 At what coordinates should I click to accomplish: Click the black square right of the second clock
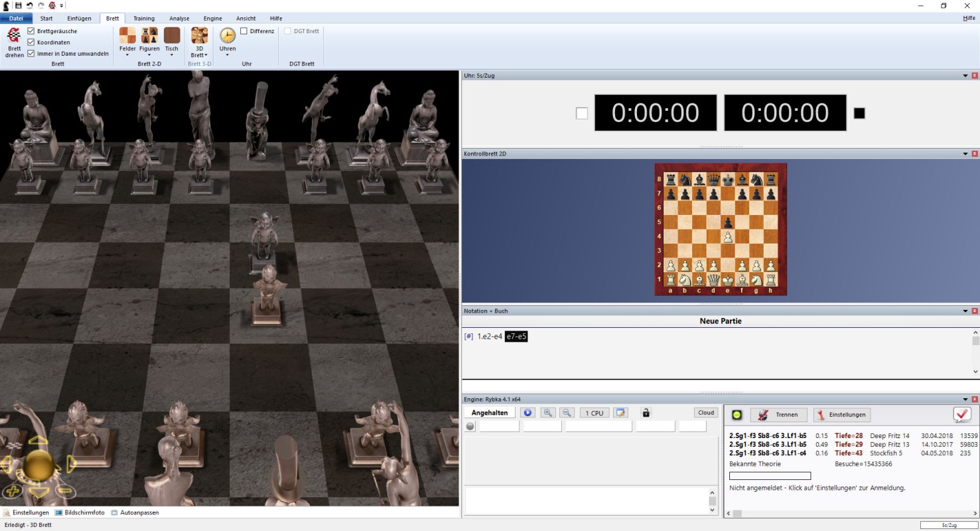(859, 114)
